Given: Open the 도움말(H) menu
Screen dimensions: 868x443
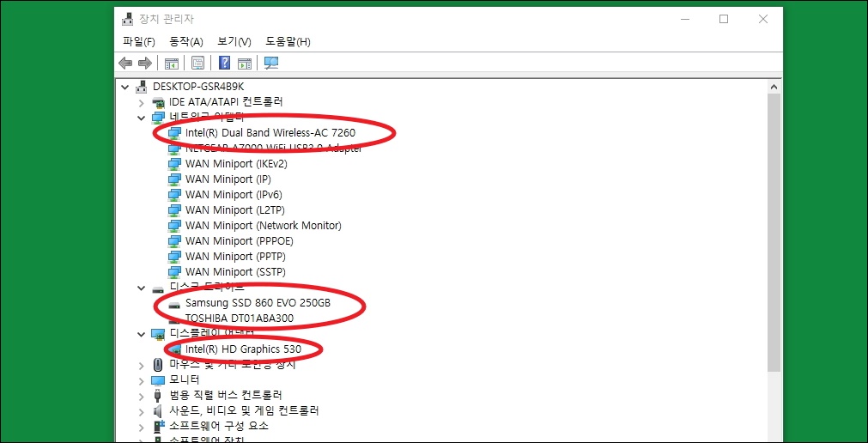Looking at the screenshot, I should click(288, 41).
